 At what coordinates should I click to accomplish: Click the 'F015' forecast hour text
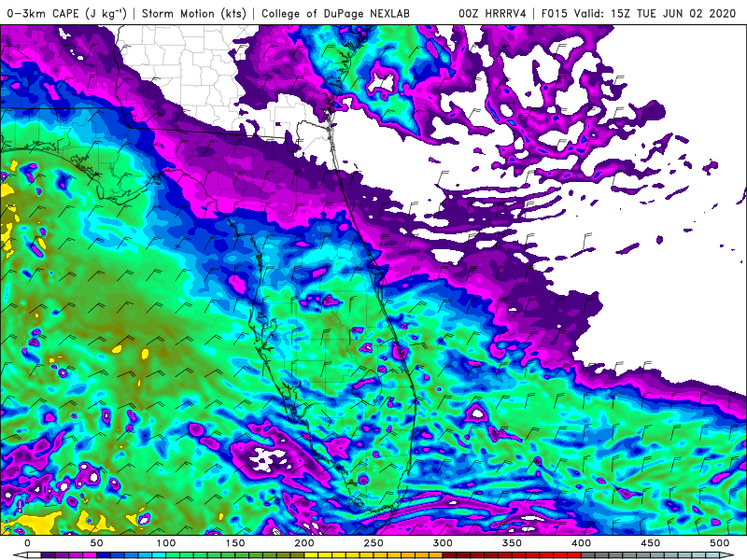tap(555, 13)
